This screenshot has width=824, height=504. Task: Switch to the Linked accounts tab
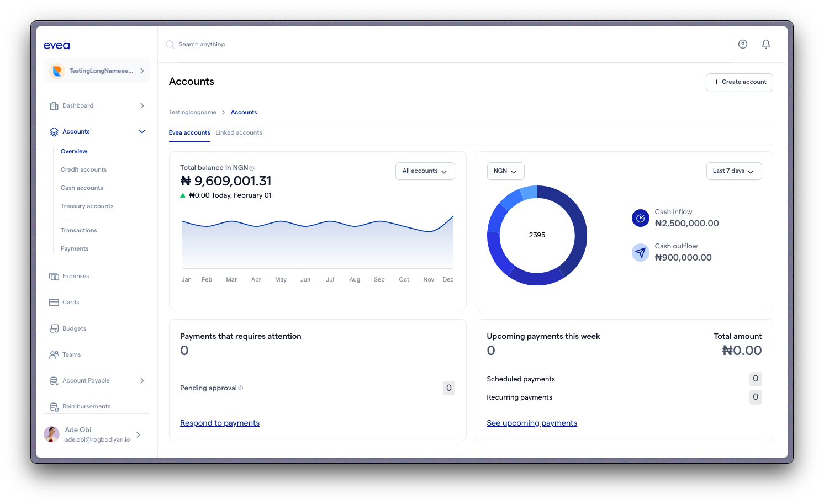tap(239, 132)
